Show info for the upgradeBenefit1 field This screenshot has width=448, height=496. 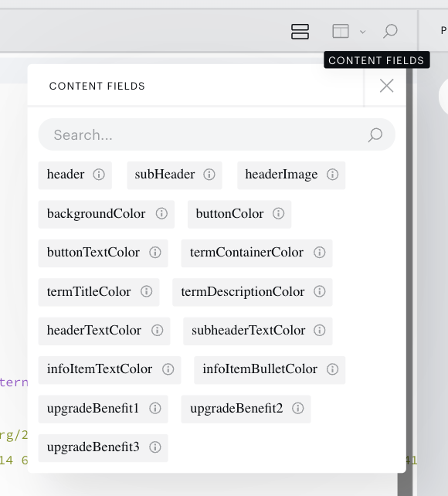pos(155,409)
